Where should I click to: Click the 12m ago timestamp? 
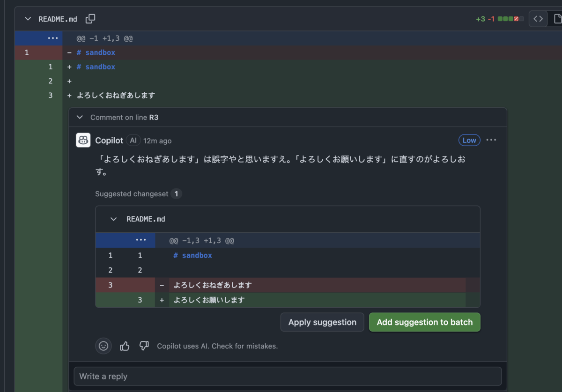click(x=157, y=141)
